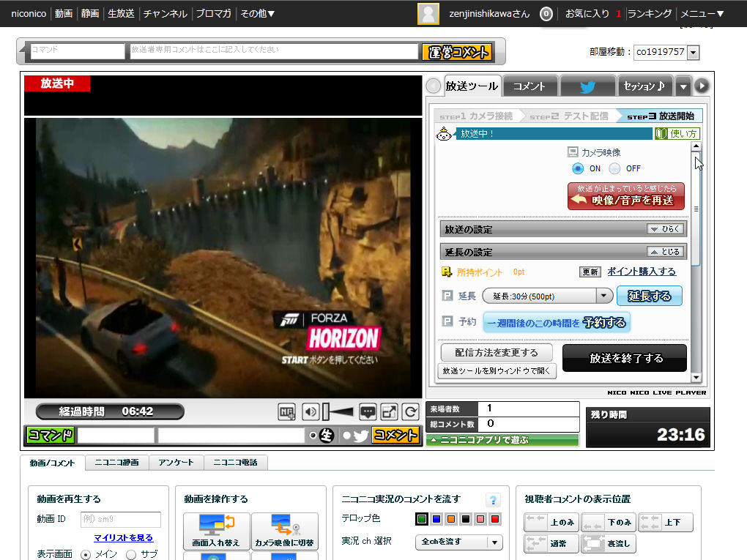Select the 上下 comment position icon
Screen dimensions: 747x560
pyautogui.click(x=665, y=523)
